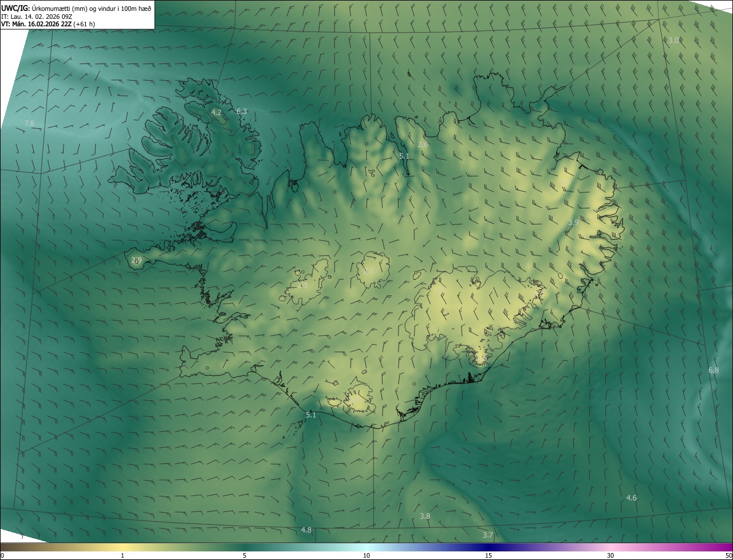Select the colour scale tick label 50

[x=728, y=556]
